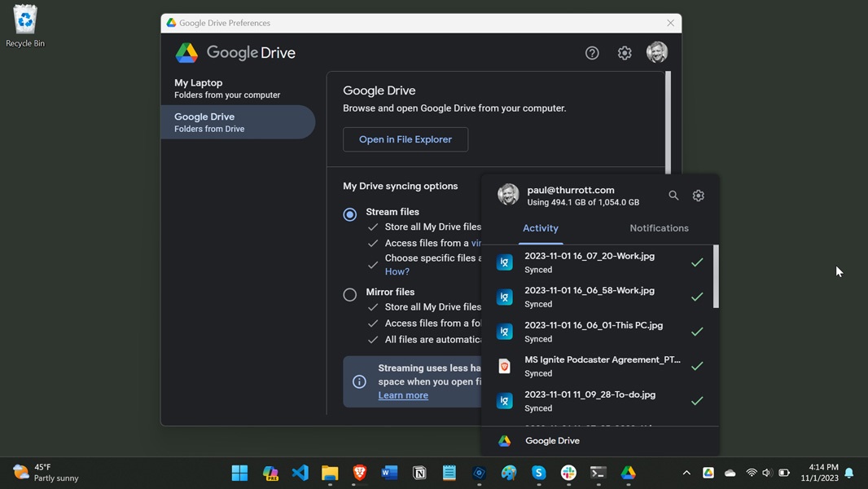Click the PDF icon beside MS Ignite Podcaster Agreement
Screen dimensions: 868x489
click(504, 366)
